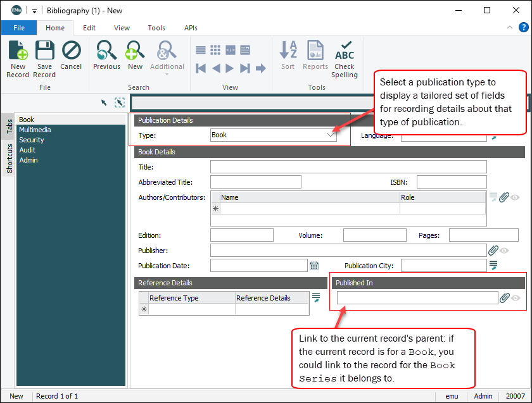Click into the Title input field
The height and width of the screenshot is (403, 532).
(348, 167)
